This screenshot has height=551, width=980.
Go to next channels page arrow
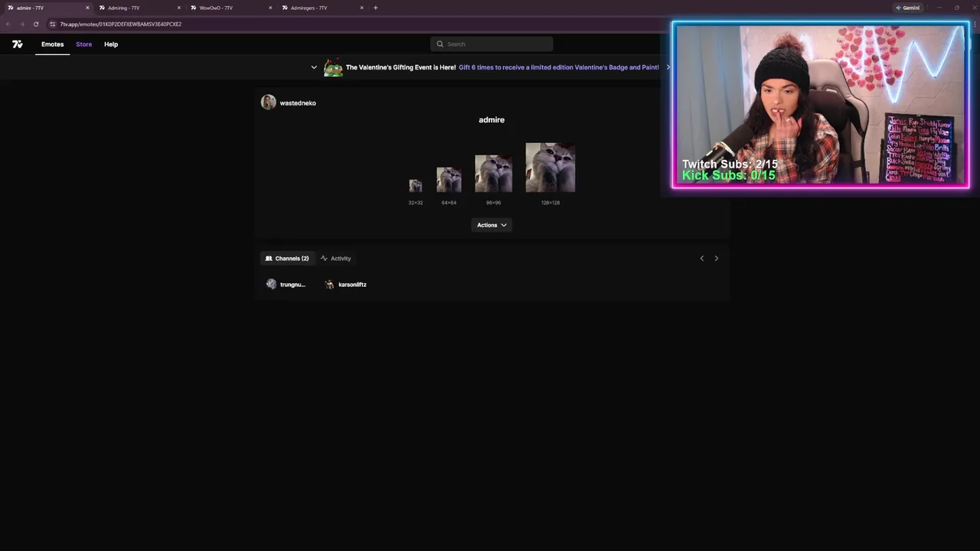[717, 259]
